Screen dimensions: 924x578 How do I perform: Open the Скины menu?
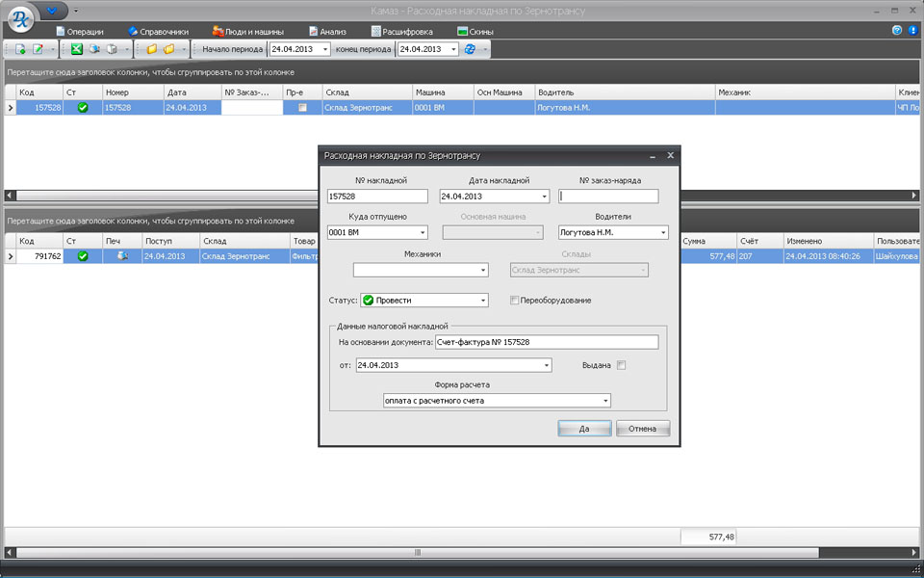point(475,32)
